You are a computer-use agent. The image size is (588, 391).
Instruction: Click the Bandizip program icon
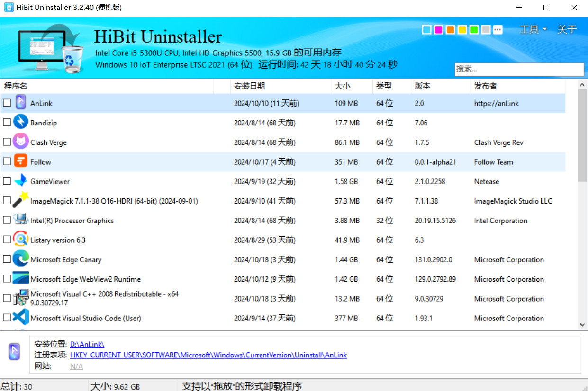(x=21, y=122)
